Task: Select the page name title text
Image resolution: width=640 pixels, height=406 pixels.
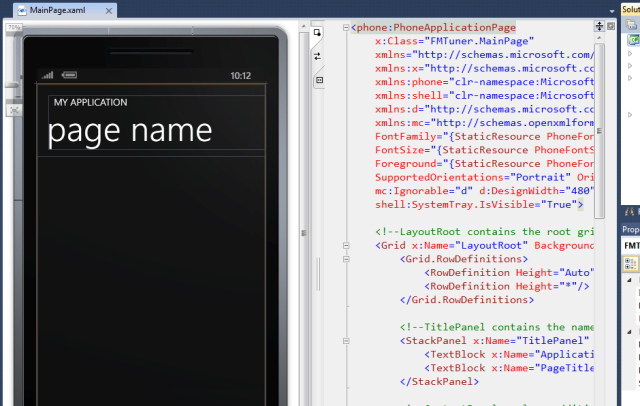Action: click(130, 131)
